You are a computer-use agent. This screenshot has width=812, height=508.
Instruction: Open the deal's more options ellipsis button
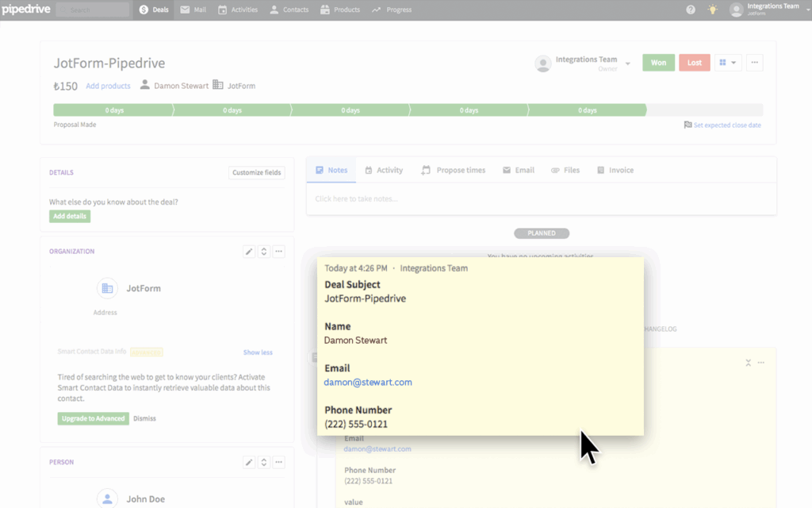click(x=755, y=63)
